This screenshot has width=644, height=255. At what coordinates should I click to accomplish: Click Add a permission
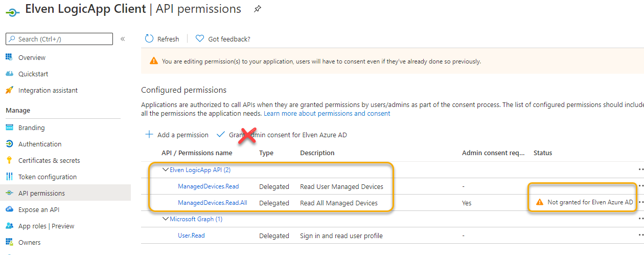pos(177,135)
